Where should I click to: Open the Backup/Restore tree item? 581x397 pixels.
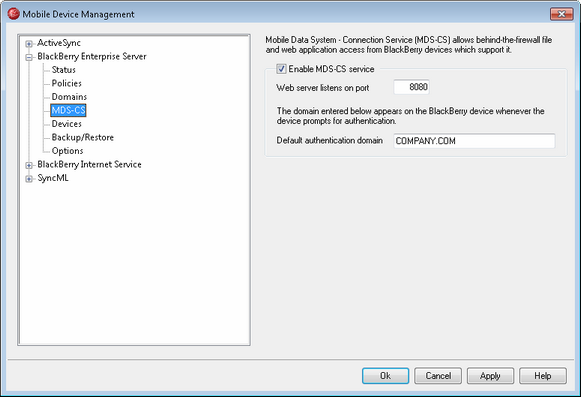(82, 137)
